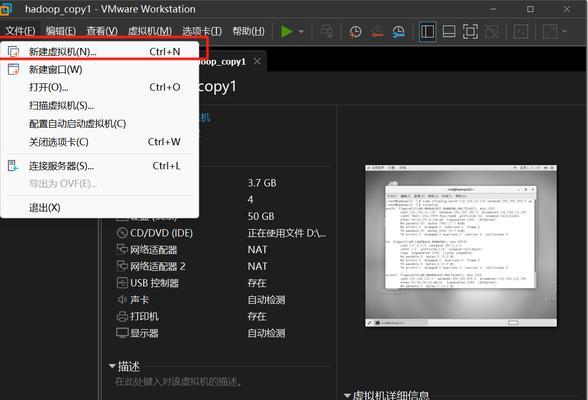Open the console view toolbar icon
588x400 pixels.
click(521, 31)
